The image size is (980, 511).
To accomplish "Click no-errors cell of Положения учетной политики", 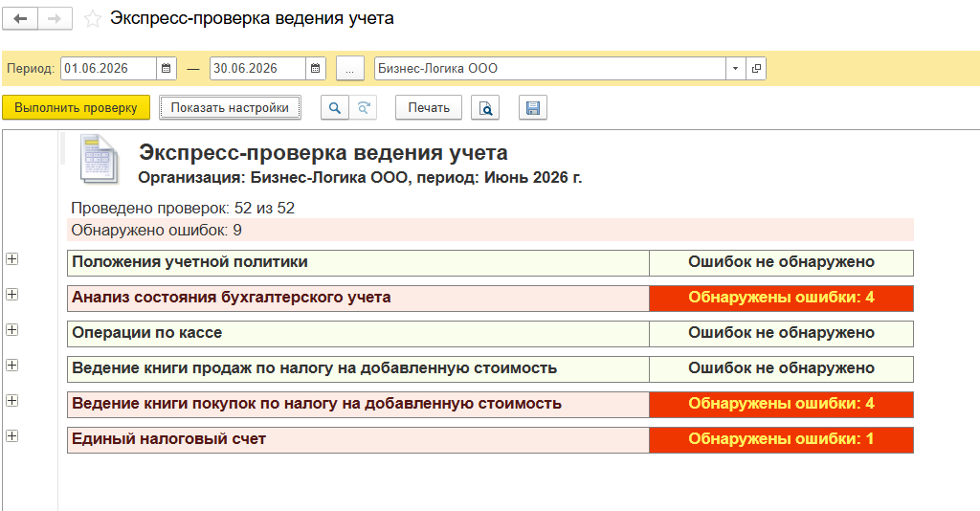I will (781, 263).
